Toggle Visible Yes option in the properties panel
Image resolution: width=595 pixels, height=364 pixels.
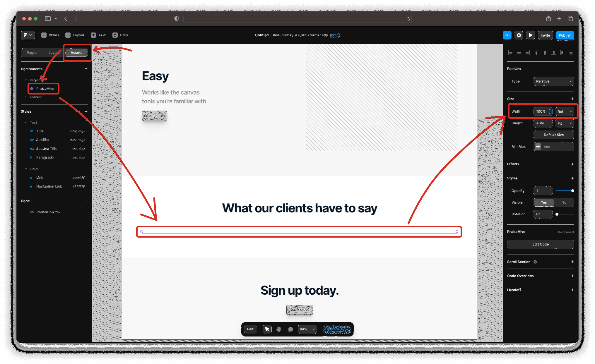(x=543, y=202)
